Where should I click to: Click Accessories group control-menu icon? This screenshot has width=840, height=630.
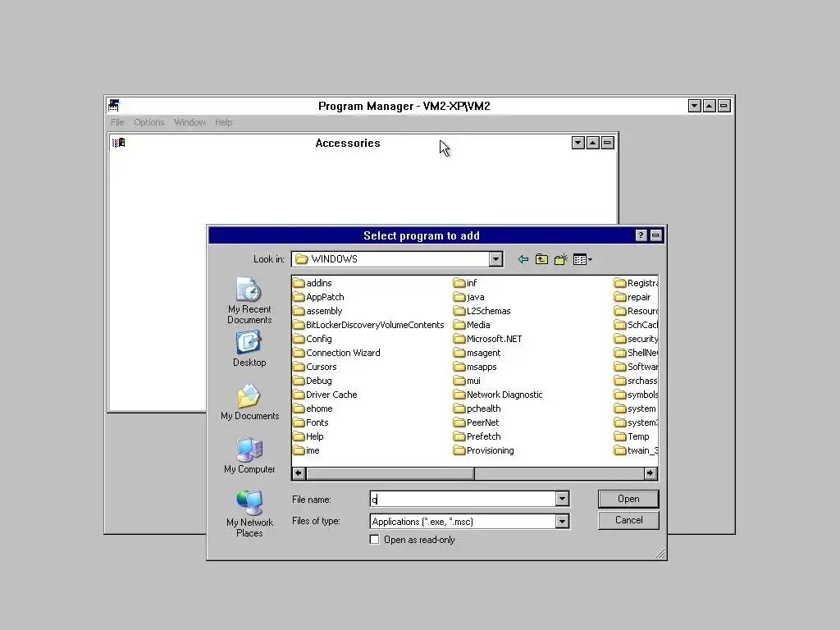coord(118,143)
